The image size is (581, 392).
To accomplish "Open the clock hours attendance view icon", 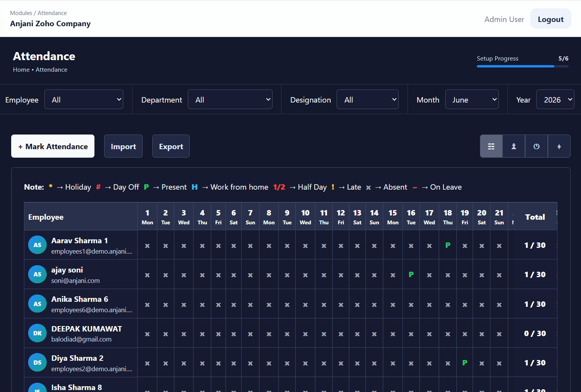I will 536,146.
